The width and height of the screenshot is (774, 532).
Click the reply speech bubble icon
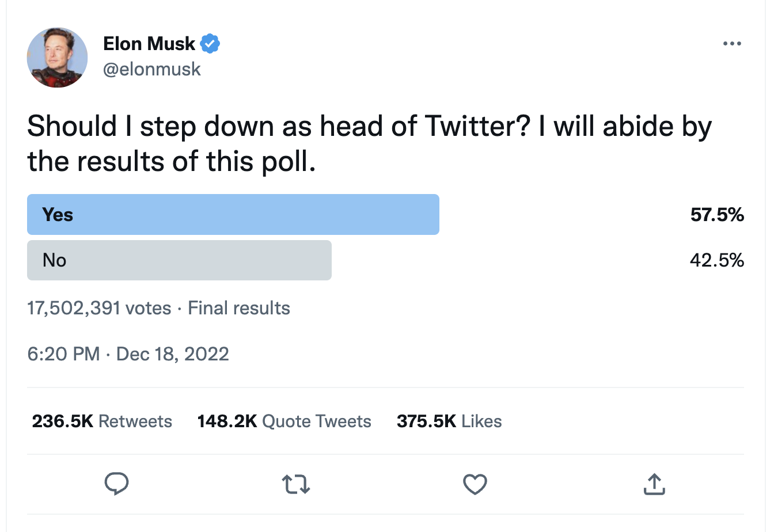coord(116,484)
